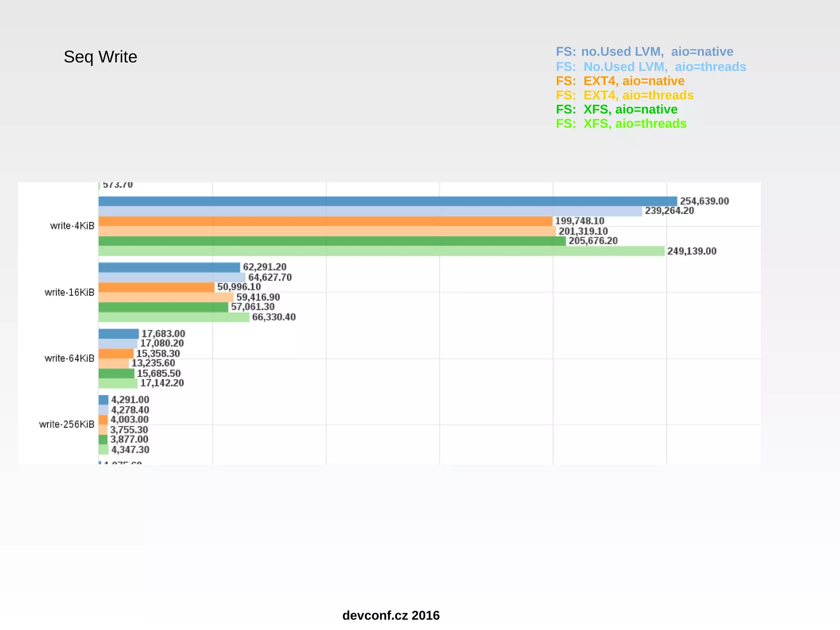
Task: Click the write-64KiB axis label
Action: 69,358
